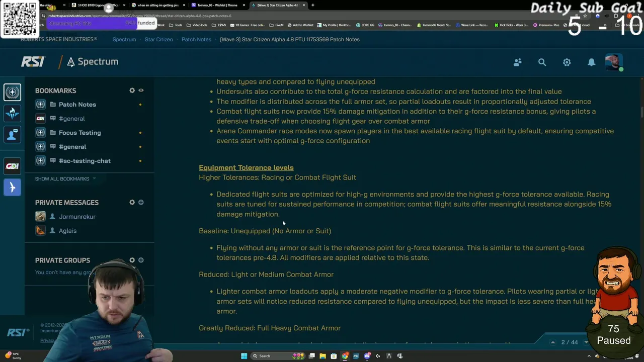Screen dimensions: 644x362
Task: Open the Patch Notes bookmark
Action: point(77,105)
